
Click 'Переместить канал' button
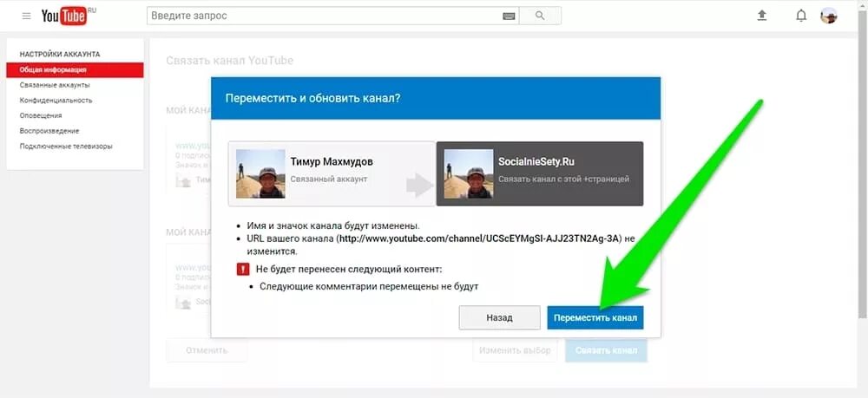595,318
